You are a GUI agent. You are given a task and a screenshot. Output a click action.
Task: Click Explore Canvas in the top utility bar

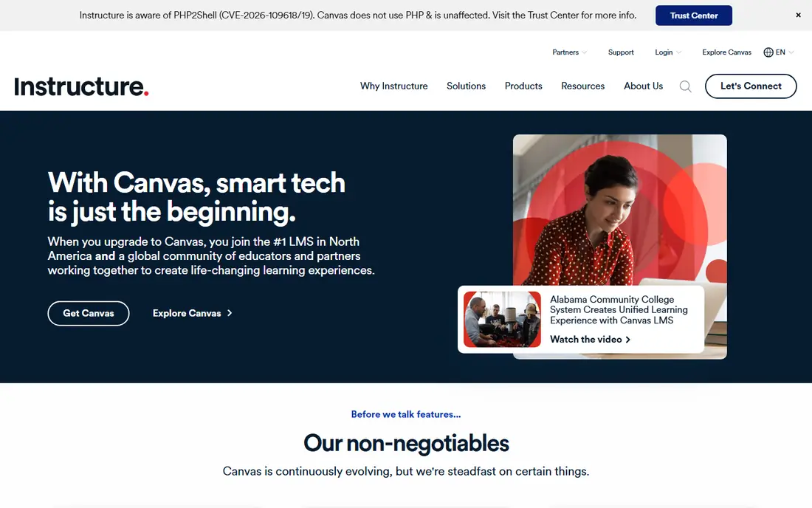[726, 52]
